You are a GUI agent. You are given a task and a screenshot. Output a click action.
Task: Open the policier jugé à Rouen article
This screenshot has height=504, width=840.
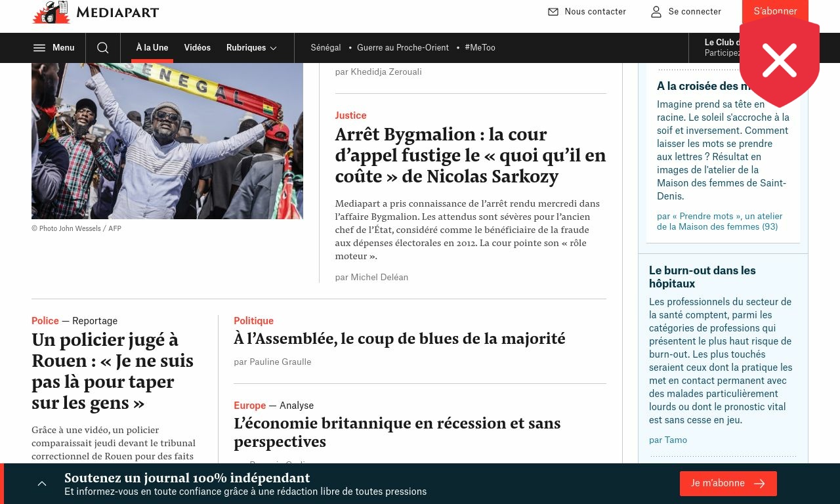(x=113, y=371)
